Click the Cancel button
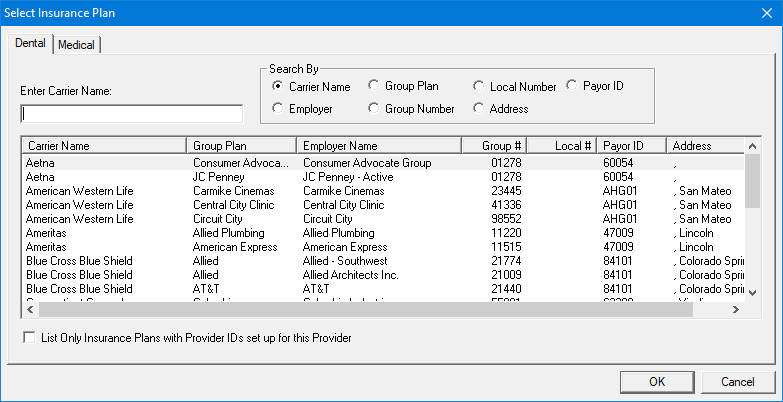783x402 pixels. (x=737, y=381)
